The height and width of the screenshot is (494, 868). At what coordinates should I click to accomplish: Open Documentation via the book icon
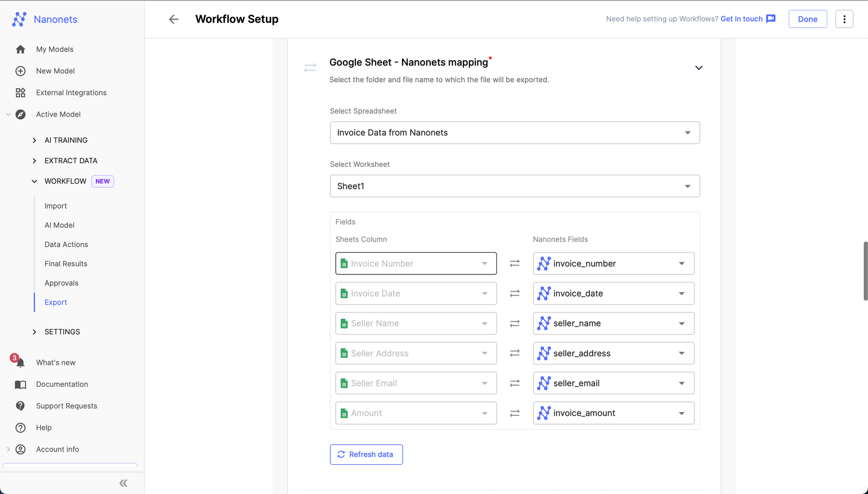(x=20, y=384)
